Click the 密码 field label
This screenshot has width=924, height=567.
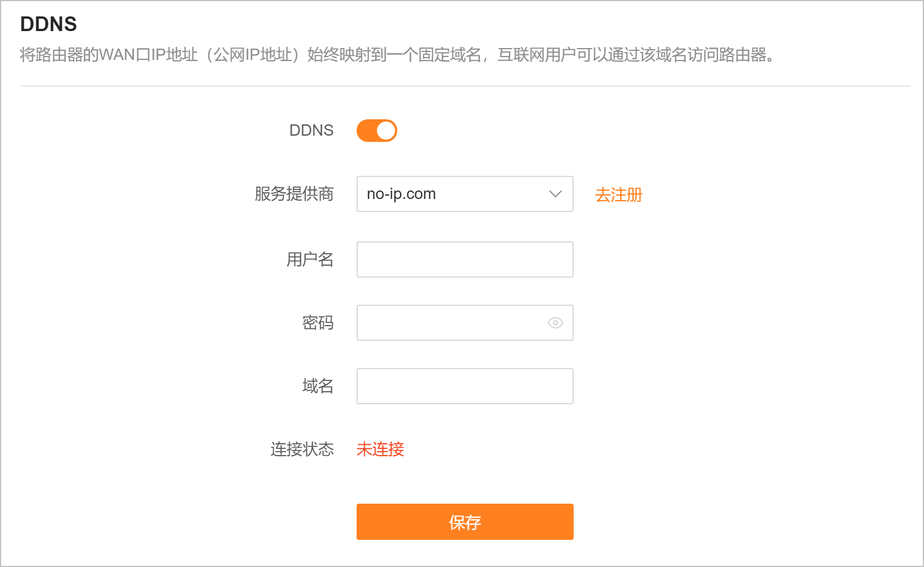[318, 323]
